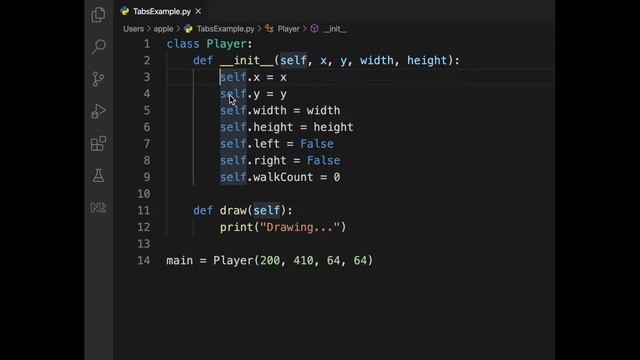The width and height of the screenshot is (640, 360).
Task: Click Users in the breadcrumb
Action: (x=133, y=29)
